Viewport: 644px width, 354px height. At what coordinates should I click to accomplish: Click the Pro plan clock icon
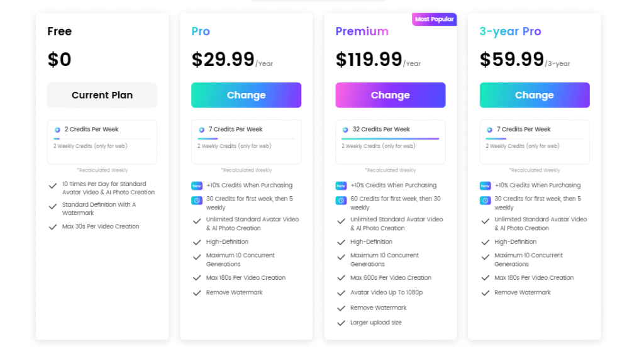tap(197, 201)
